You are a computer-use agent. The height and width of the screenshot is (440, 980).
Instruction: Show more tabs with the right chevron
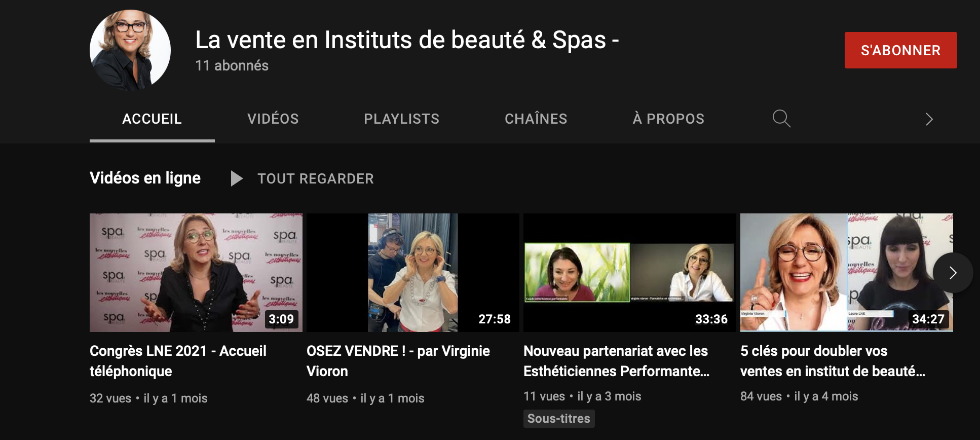tap(929, 119)
